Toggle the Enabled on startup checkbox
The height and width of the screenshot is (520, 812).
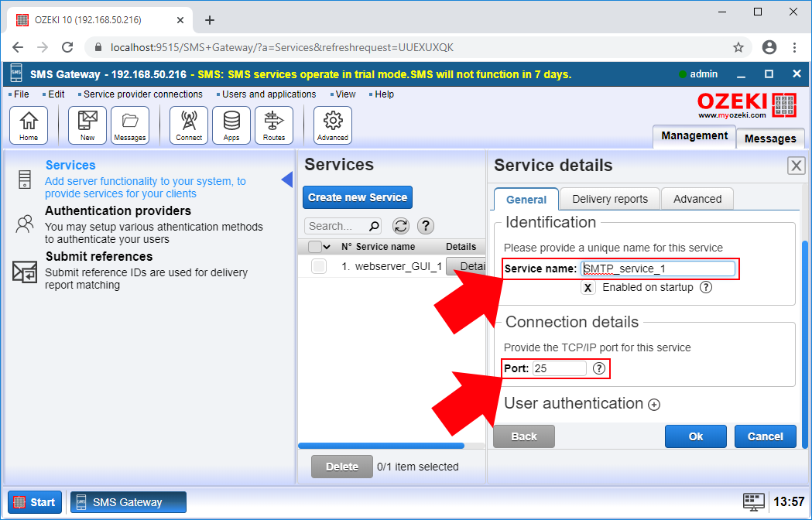(588, 287)
